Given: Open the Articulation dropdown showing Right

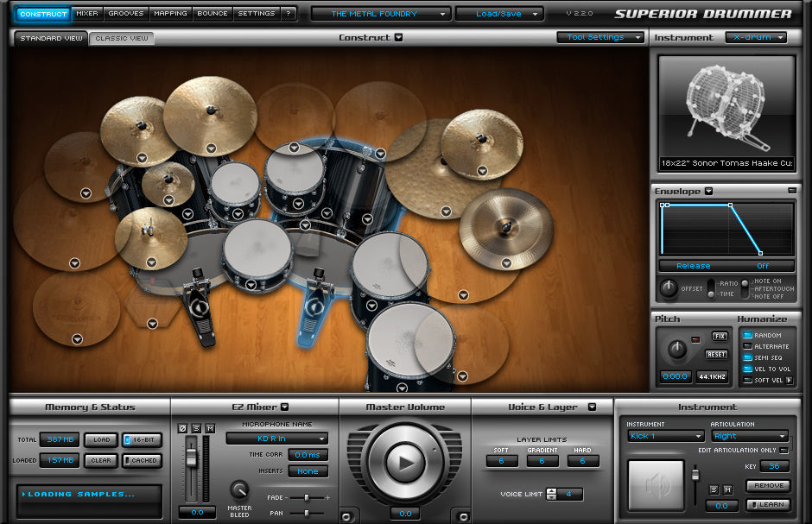Looking at the screenshot, I should [x=749, y=437].
